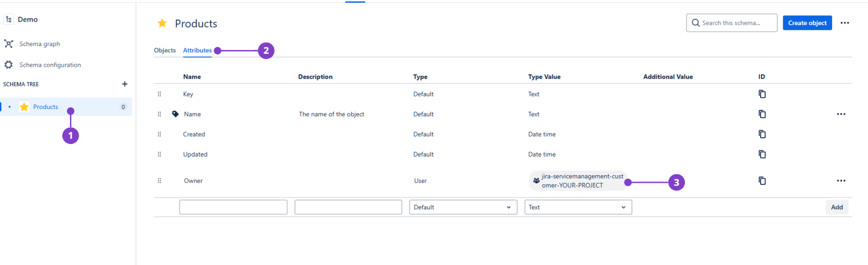868x265 pixels.
Task: Open the Type Value dropdown showing Text
Action: [579, 207]
